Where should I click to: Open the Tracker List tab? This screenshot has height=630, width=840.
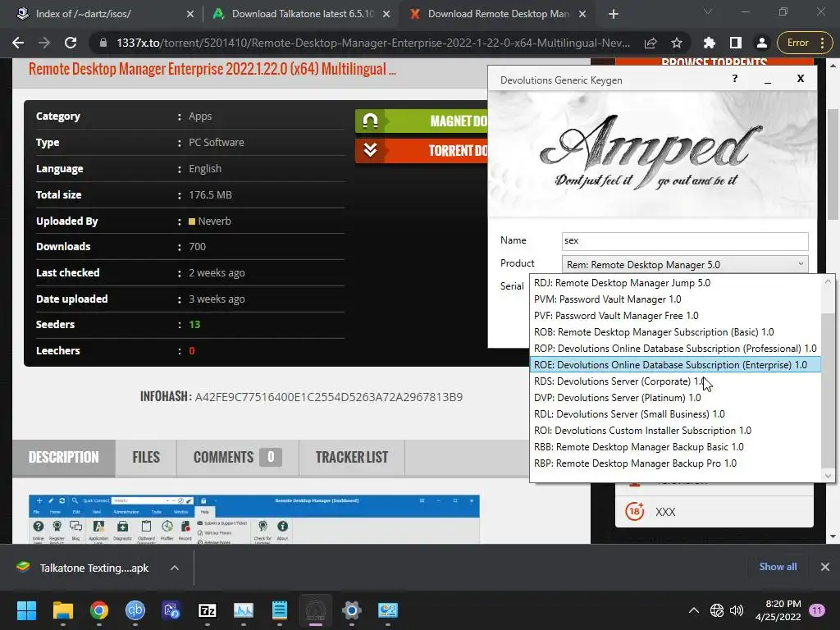(x=351, y=458)
